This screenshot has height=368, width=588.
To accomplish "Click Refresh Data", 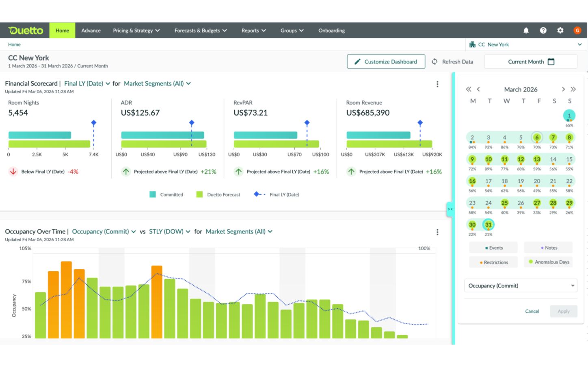I will click(452, 62).
